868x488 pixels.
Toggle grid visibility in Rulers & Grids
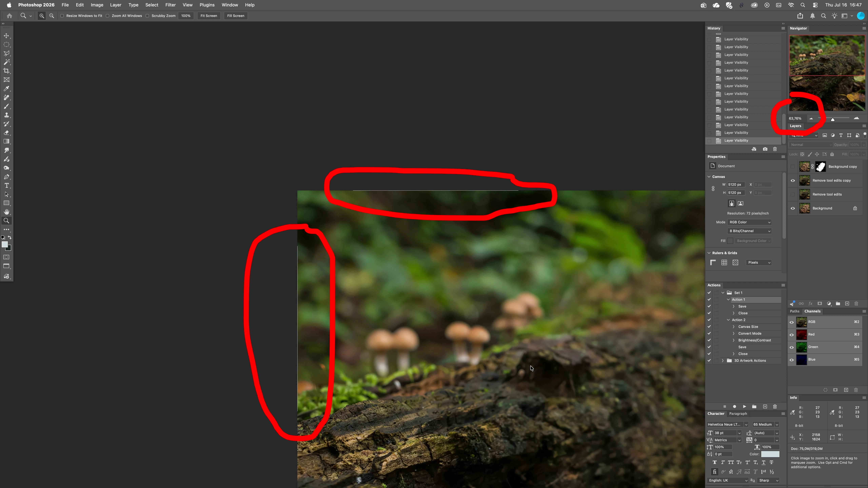pos(724,263)
